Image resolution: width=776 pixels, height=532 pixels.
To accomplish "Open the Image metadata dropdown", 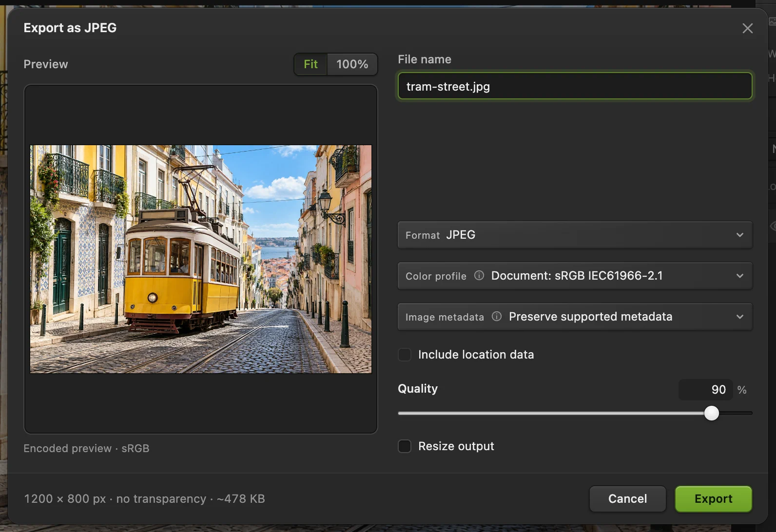I will (x=575, y=317).
